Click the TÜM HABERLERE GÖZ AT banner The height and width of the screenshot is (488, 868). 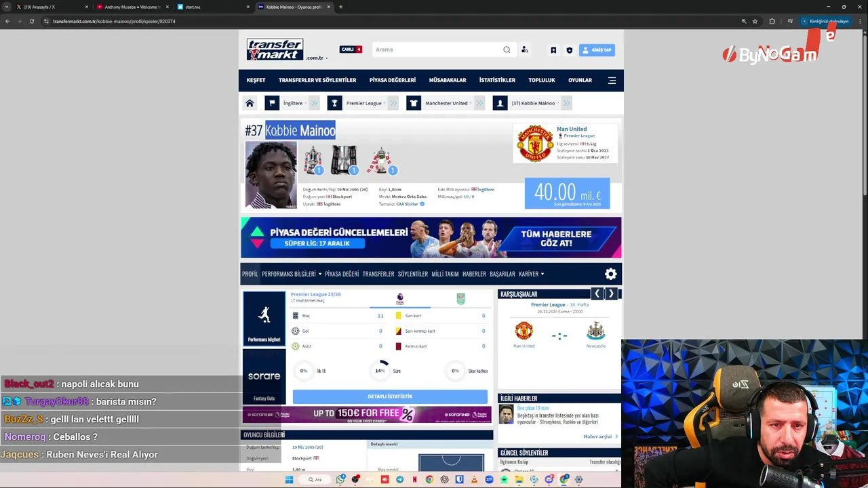point(556,238)
